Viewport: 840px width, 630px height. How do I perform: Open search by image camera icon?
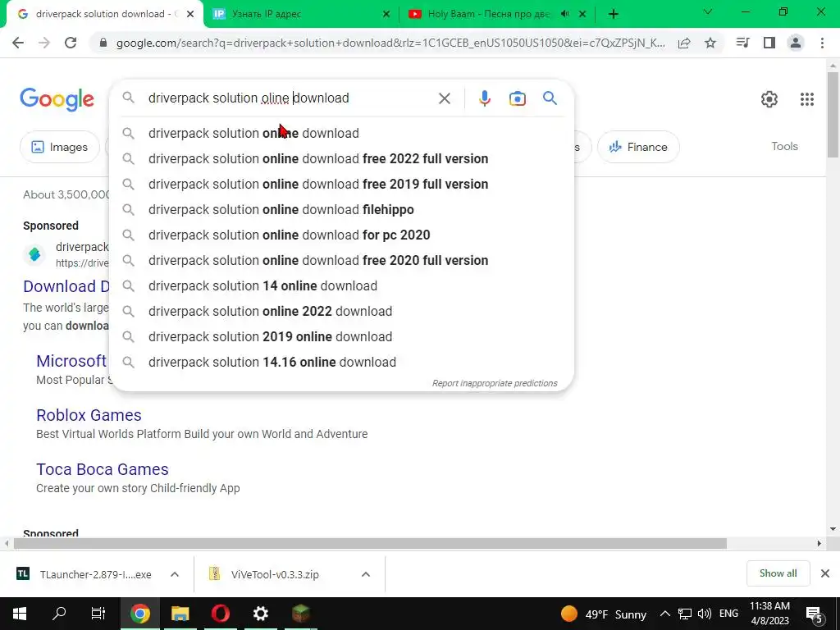click(x=517, y=98)
